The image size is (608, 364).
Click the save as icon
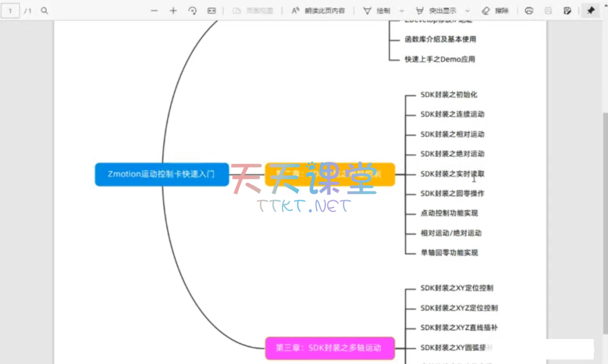coord(567,11)
